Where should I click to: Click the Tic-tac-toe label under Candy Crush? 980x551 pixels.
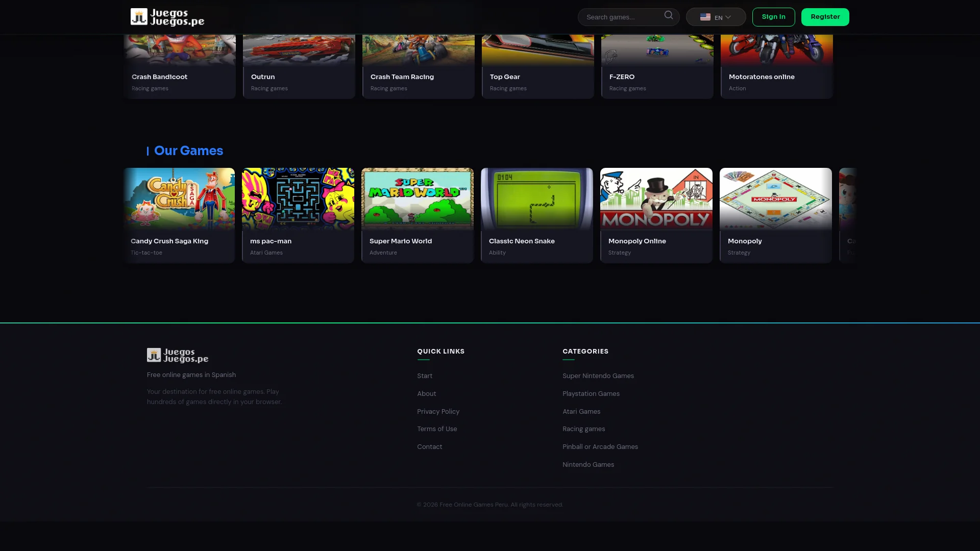tap(146, 253)
